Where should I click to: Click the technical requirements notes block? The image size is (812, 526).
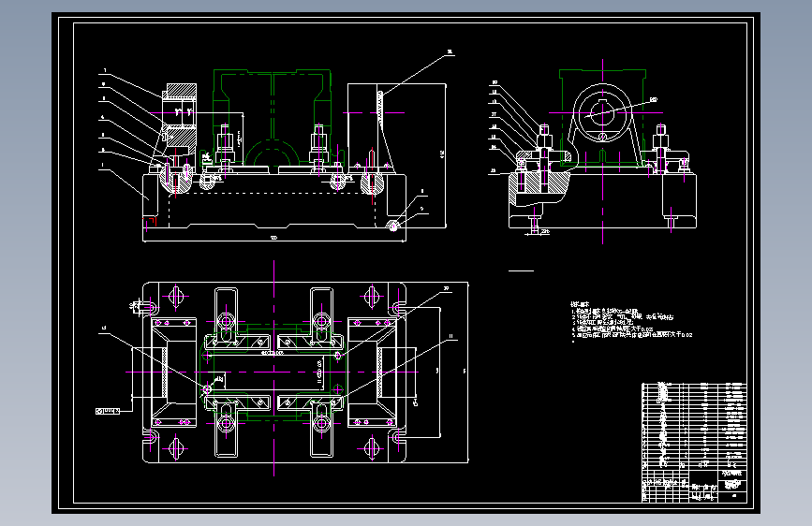[631, 322]
